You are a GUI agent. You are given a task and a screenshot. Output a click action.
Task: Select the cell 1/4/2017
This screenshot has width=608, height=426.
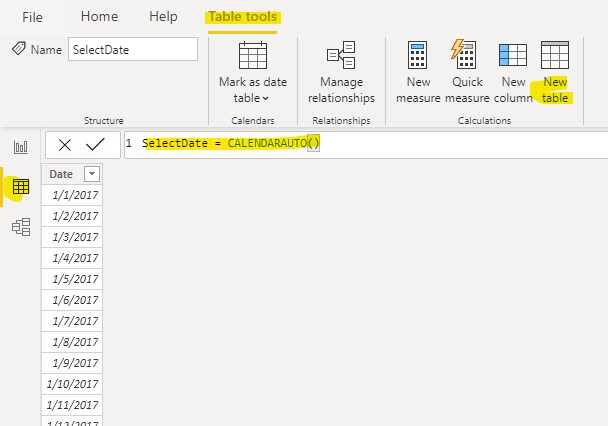72,258
